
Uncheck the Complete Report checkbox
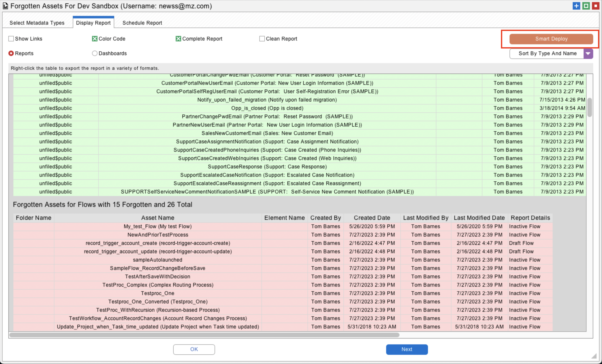click(x=178, y=39)
